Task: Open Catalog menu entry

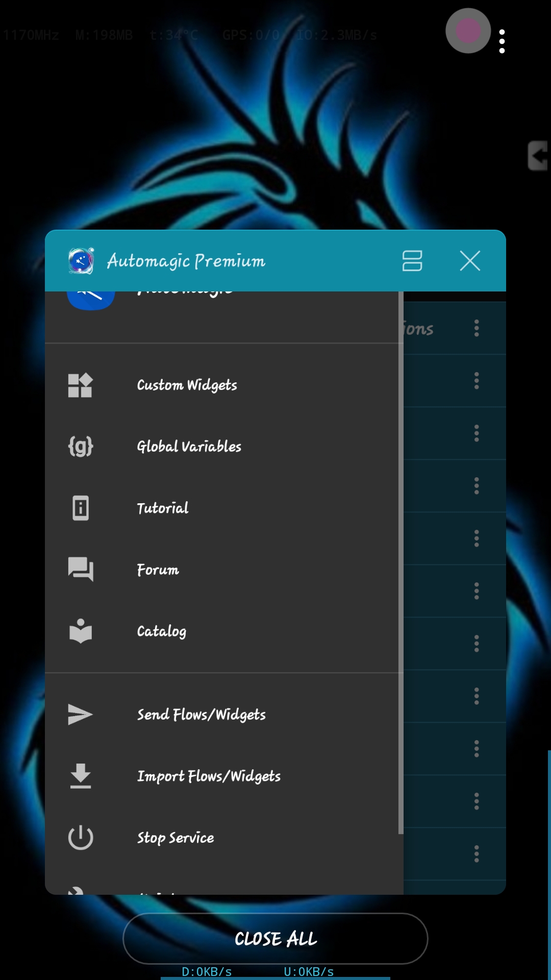Action: click(x=224, y=631)
